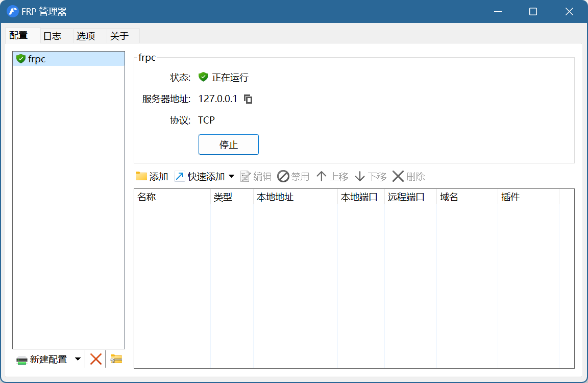Screen dimensions: 588x383
Task: Open the 选项 tab
Action: pyautogui.click(x=86, y=36)
